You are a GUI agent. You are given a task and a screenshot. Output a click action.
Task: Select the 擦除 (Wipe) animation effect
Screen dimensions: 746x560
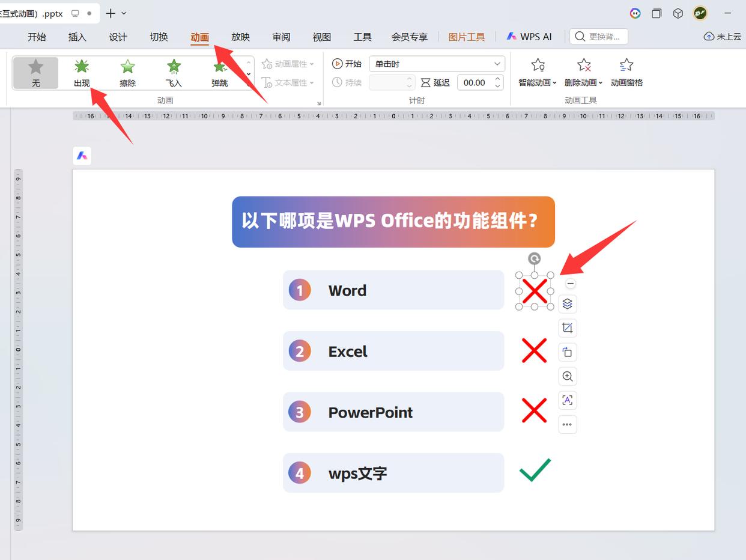point(127,73)
